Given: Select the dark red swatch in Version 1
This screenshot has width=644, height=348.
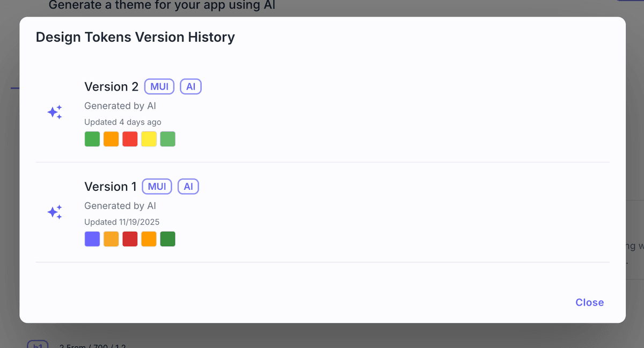Looking at the screenshot, I should pos(130,239).
